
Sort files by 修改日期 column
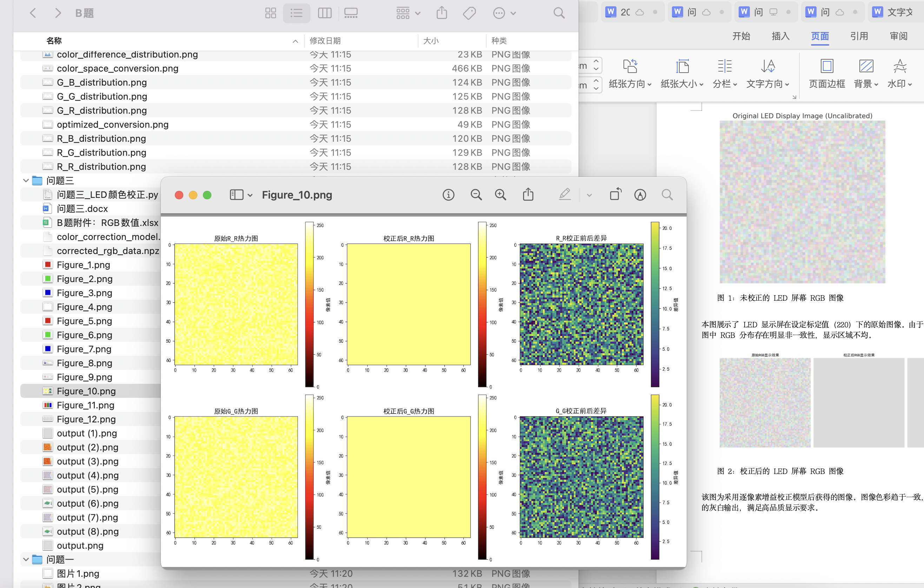(x=325, y=41)
